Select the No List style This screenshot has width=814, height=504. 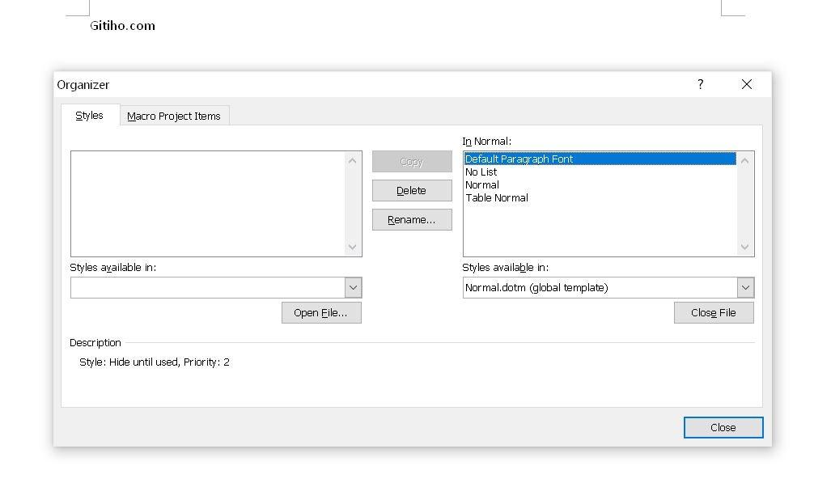click(481, 172)
